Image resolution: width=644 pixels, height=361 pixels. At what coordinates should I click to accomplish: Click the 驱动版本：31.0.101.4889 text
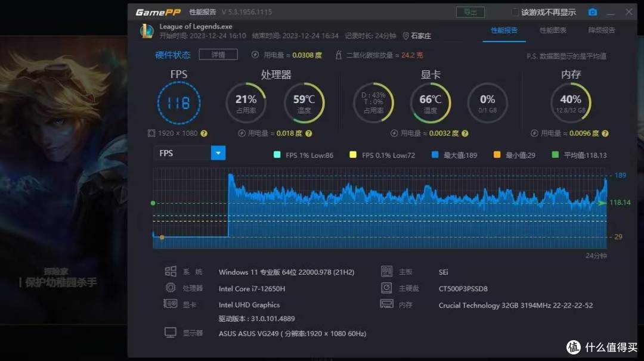256,319
